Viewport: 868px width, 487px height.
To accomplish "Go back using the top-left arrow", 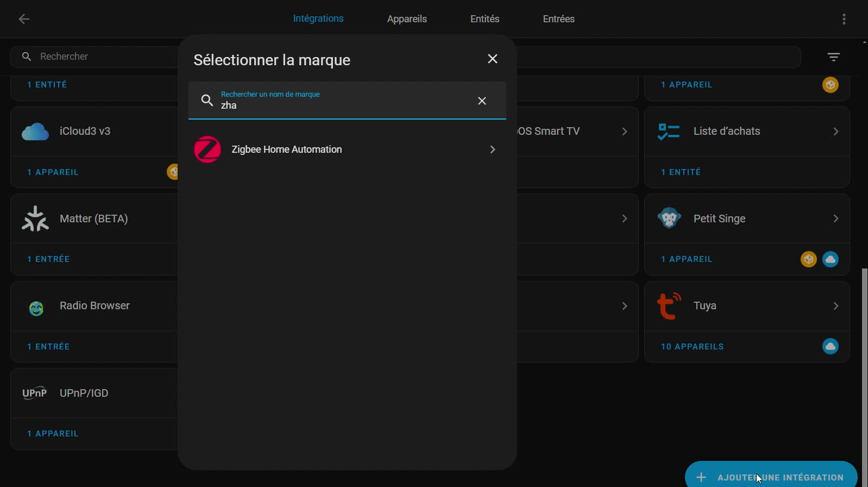I will coord(24,19).
